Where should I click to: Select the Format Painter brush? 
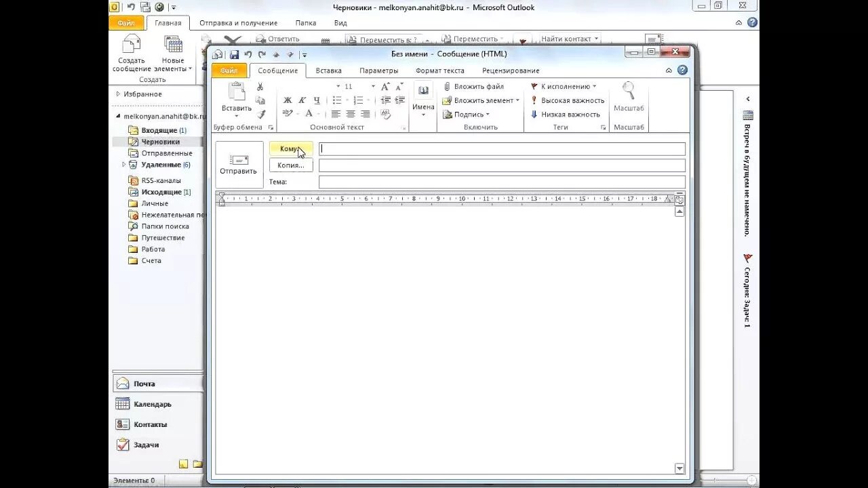click(x=260, y=114)
